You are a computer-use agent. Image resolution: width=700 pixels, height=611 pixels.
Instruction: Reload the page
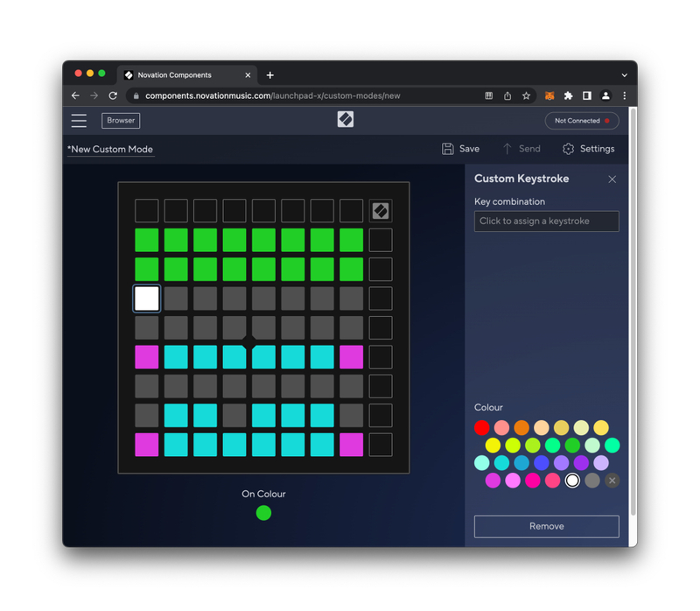[x=113, y=95]
